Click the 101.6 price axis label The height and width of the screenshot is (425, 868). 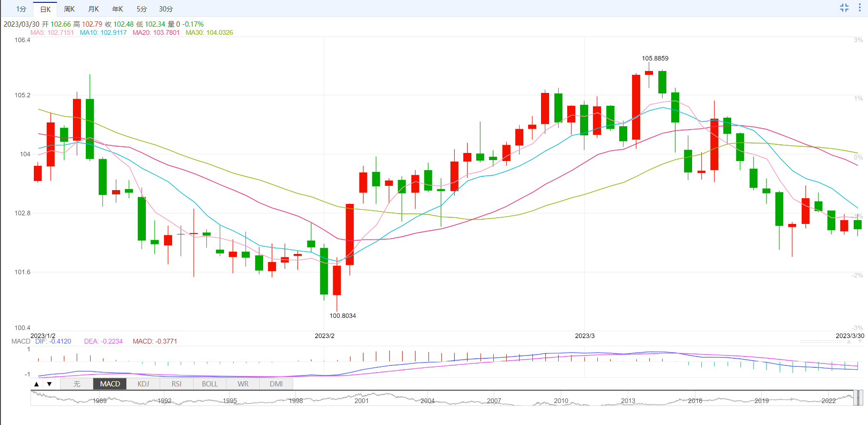[22, 272]
